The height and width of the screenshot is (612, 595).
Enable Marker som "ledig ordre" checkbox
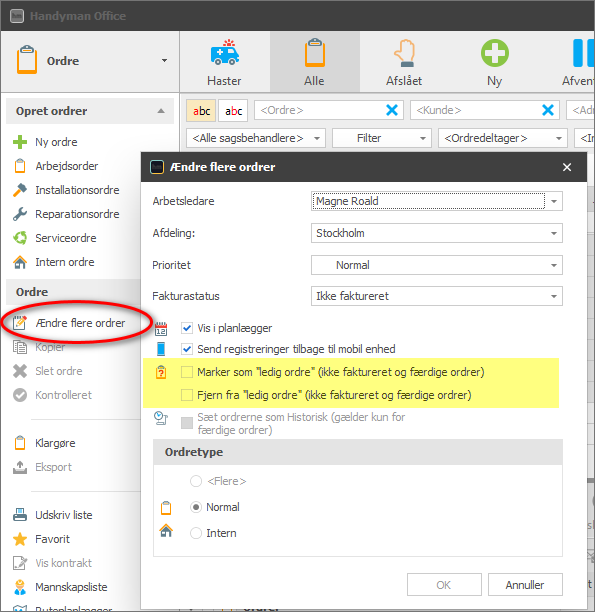(187, 372)
